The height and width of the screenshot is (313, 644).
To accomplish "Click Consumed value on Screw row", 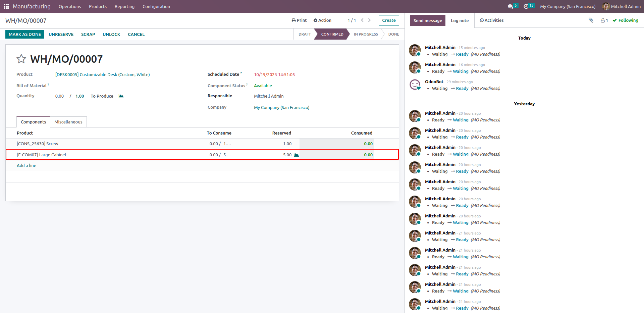I will pyautogui.click(x=368, y=144).
